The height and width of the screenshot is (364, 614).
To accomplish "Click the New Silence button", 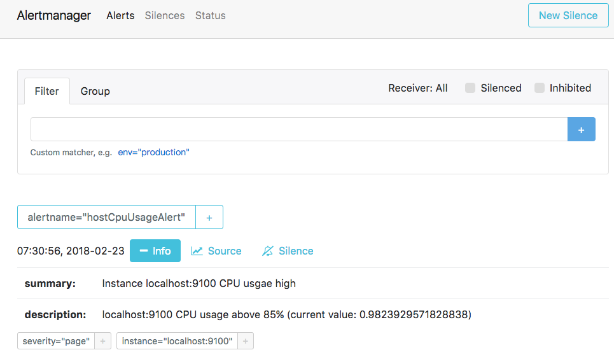I will (568, 15).
